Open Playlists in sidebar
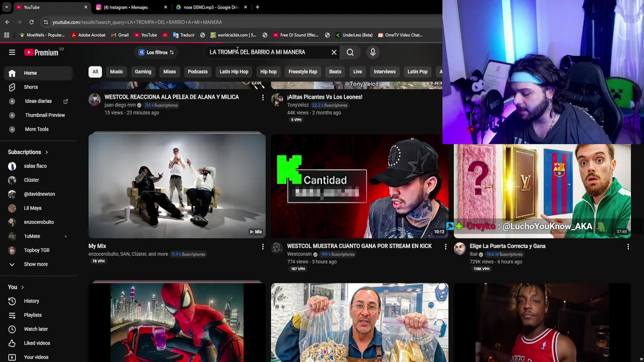Viewport: 644px width, 362px height. point(38,315)
